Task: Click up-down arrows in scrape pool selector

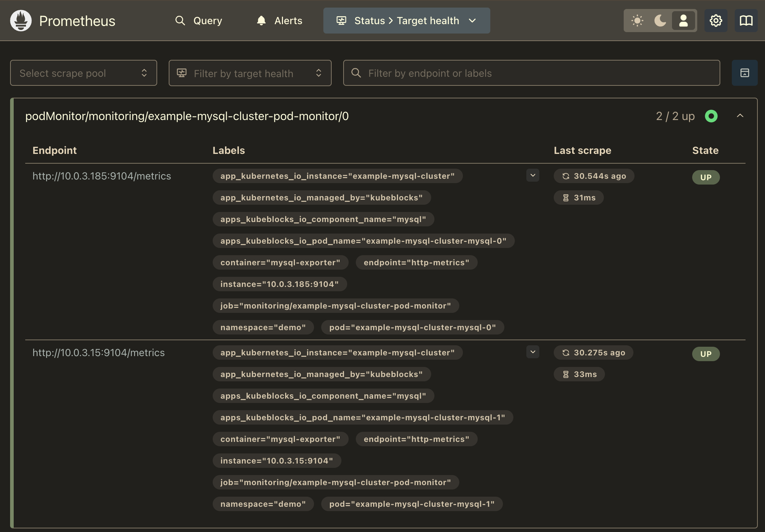Action: 144,73
